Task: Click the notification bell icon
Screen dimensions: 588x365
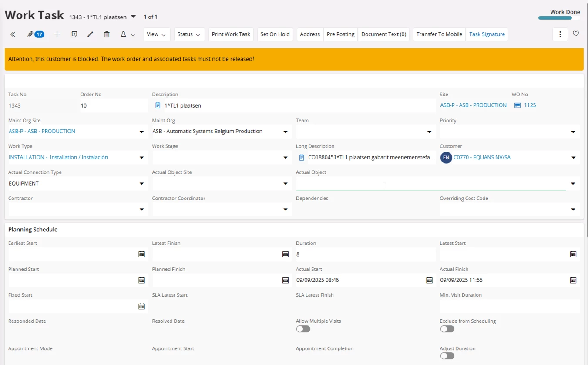Action: pyautogui.click(x=124, y=34)
